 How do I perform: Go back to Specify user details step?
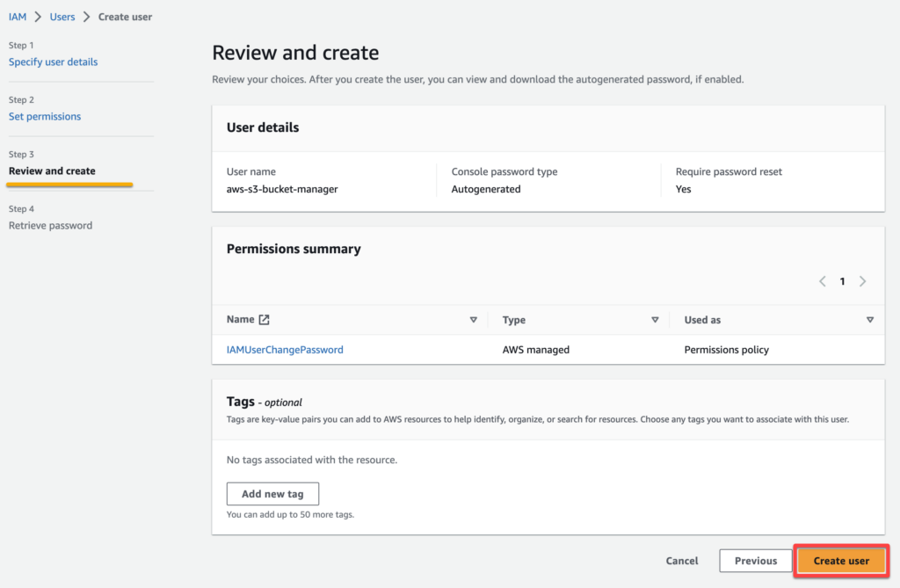53,62
